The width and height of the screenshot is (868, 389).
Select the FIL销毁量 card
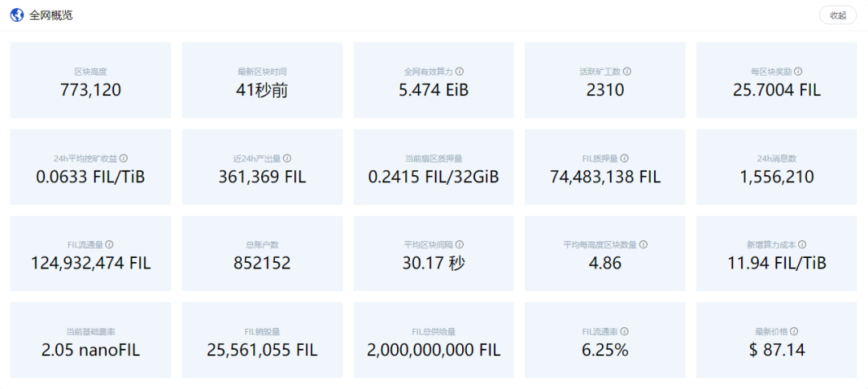click(x=262, y=340)
